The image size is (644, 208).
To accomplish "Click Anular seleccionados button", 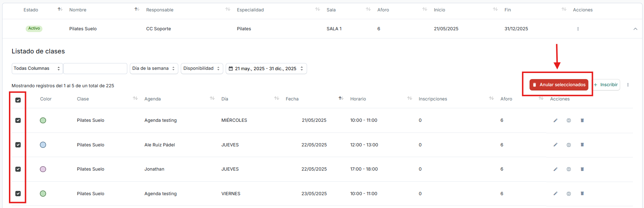I will [x=559, y=85].
